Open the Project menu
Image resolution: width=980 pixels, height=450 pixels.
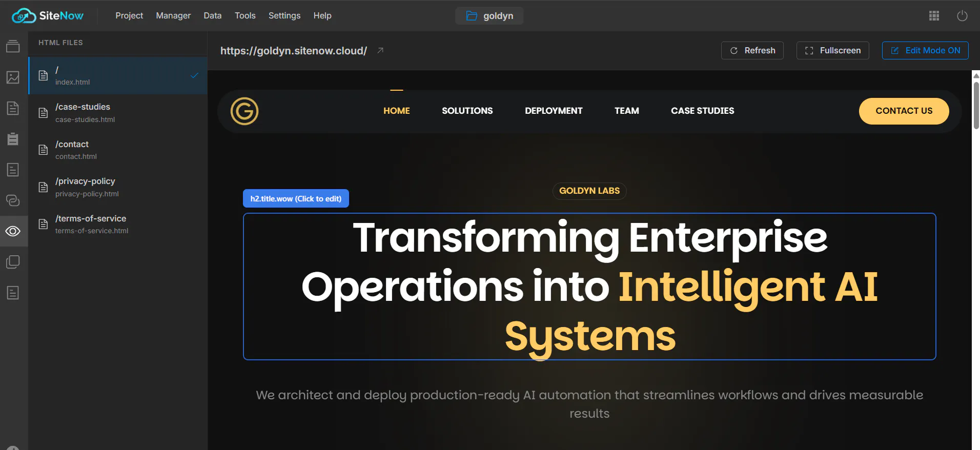(129, 16)
